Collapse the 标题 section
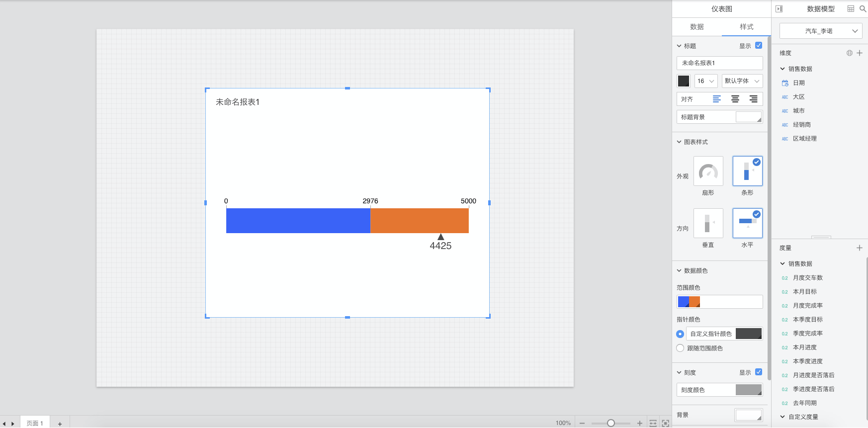 (679, 46)
